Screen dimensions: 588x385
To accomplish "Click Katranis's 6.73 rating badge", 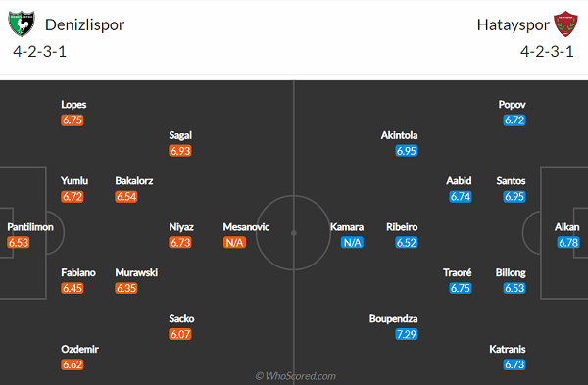I will pyautogui.click(x=514, y=364).
